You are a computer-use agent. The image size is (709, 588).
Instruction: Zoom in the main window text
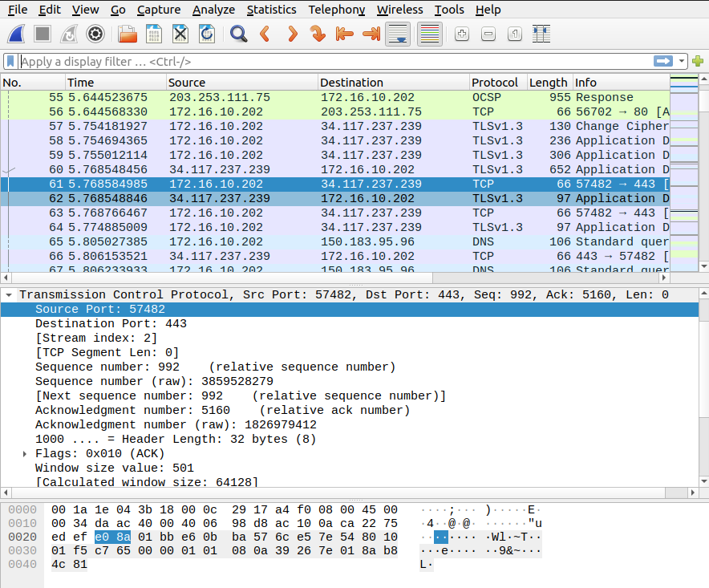point(462,34)
